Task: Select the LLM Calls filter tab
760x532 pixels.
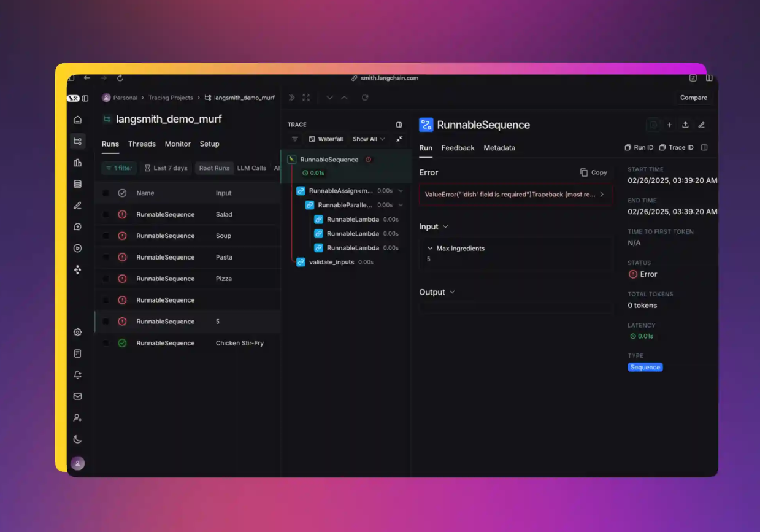Action: point(251,168)
